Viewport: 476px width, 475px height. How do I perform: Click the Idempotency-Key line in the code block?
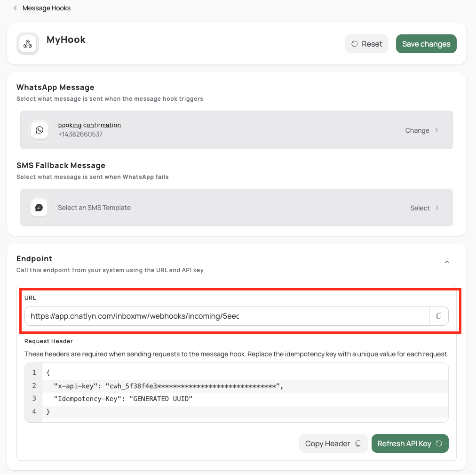click(123, 399)
